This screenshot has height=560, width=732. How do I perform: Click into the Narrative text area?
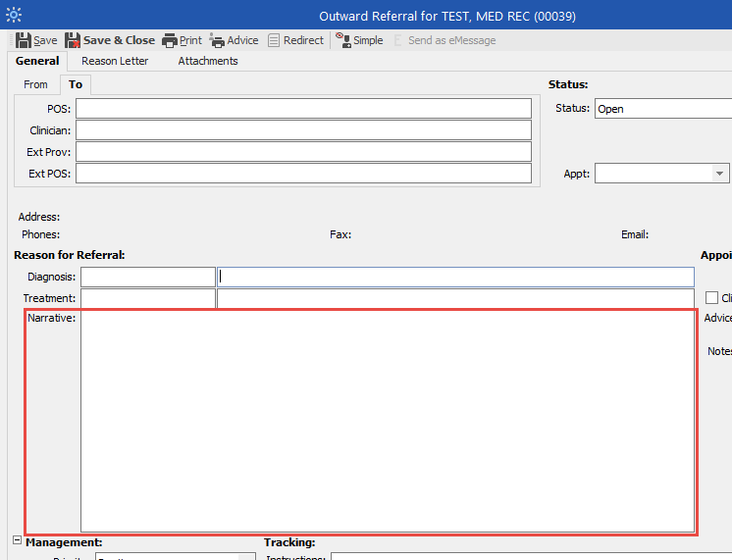click(387, 421)
